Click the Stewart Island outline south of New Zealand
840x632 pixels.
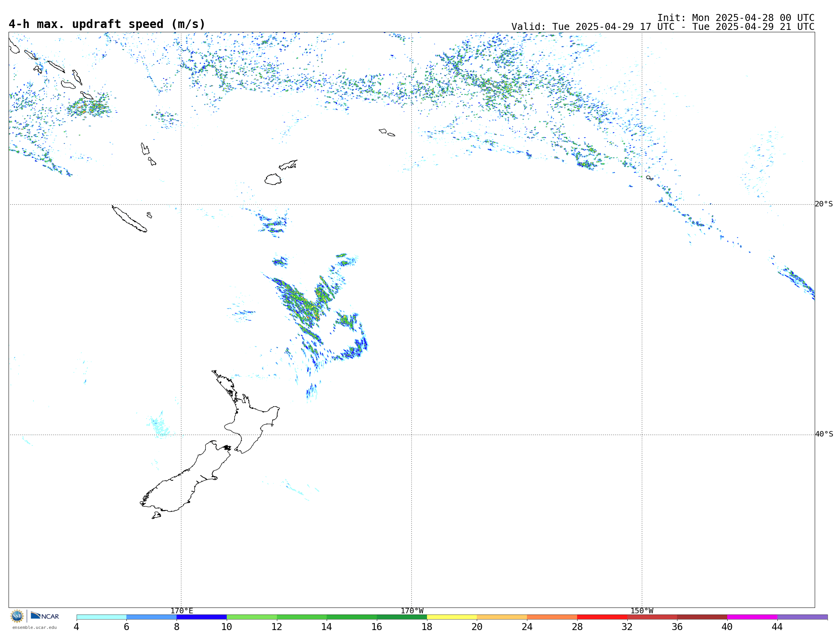[156, 515]
